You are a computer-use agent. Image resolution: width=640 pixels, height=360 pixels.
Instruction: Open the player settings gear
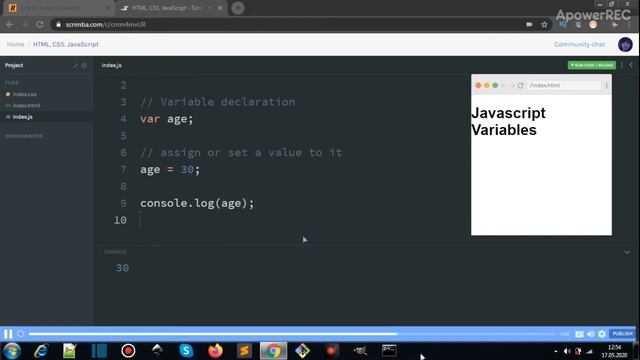point(602,334)
